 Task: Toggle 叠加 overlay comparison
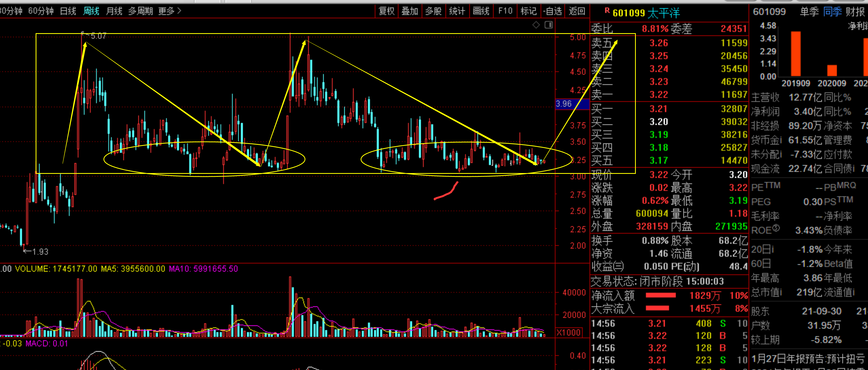tap(410, 11)
